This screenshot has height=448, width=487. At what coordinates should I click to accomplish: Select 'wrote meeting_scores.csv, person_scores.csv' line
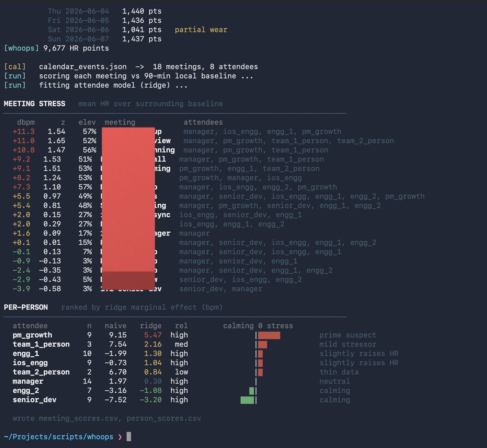click(x=107, y=418)
